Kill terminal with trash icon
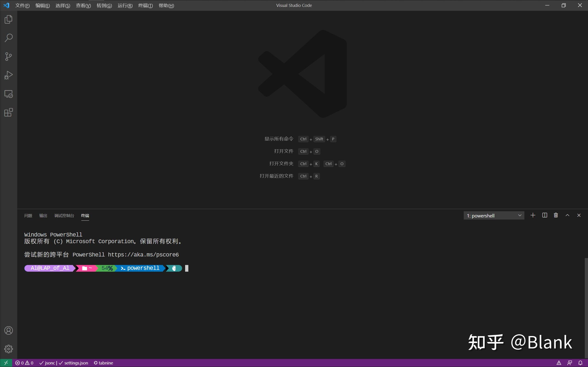Viewport: 588px width, 367px height. [x=556, y=215]
